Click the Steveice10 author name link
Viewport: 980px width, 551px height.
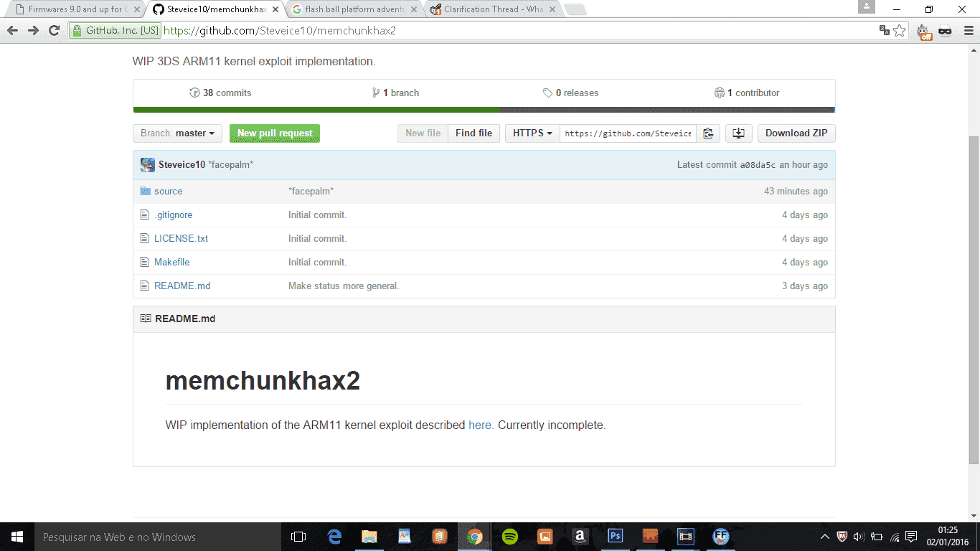pyautogui.click(x=182, y=165)
